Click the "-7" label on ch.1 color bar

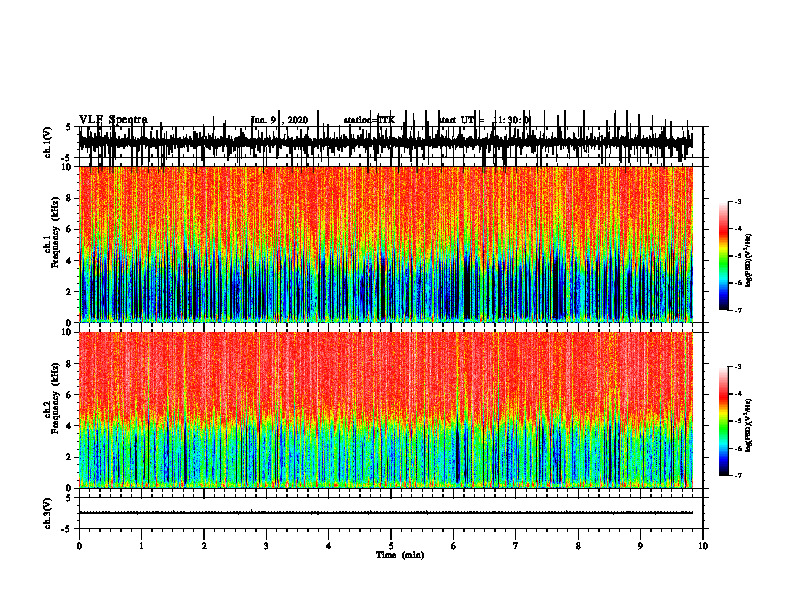pyautogui.click(x=738, y=310)
